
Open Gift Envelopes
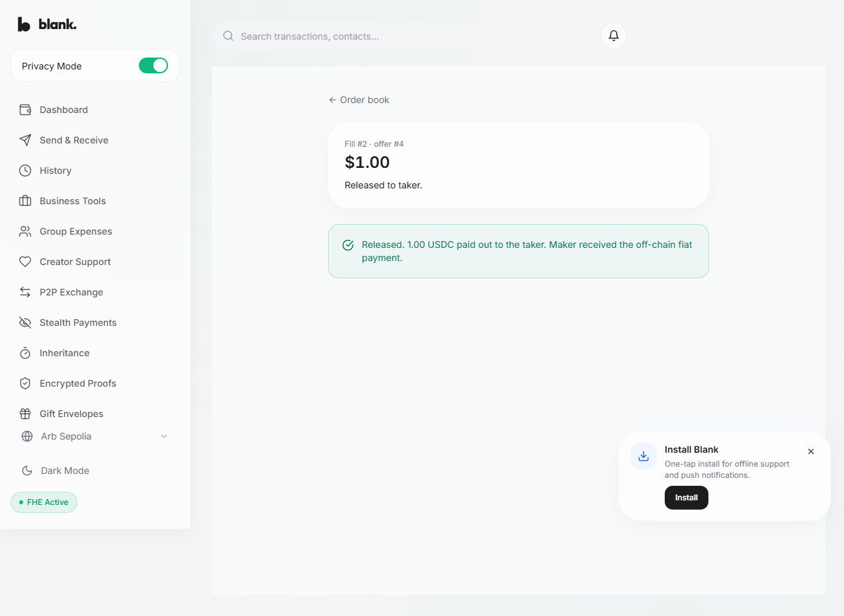[95, 414]
